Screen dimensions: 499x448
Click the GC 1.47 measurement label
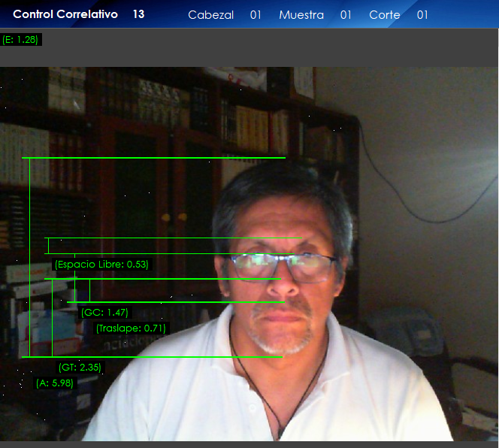104,313
